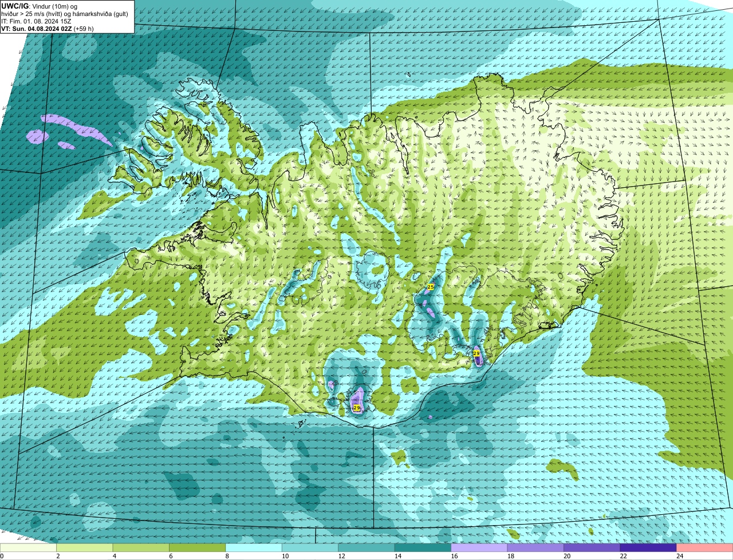This screenshot has width=733, height=560.
Task: Click the 10–12 m/s legend color segment
Action: point(310,548)
